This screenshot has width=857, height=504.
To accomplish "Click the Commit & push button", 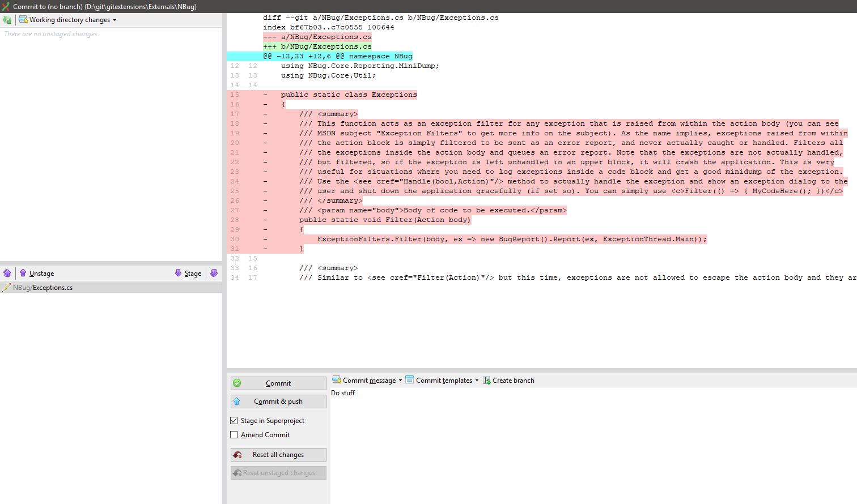I will pos(278,402).
